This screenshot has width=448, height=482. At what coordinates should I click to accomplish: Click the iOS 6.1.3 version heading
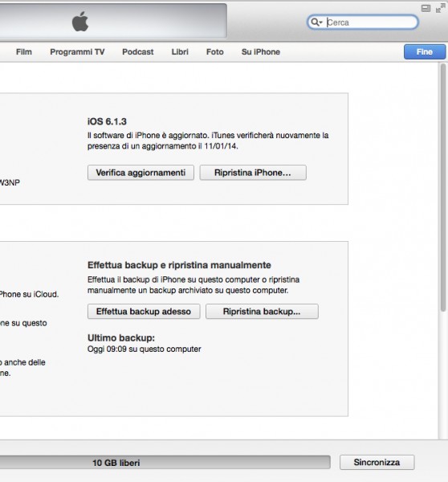tap(107, 121)
